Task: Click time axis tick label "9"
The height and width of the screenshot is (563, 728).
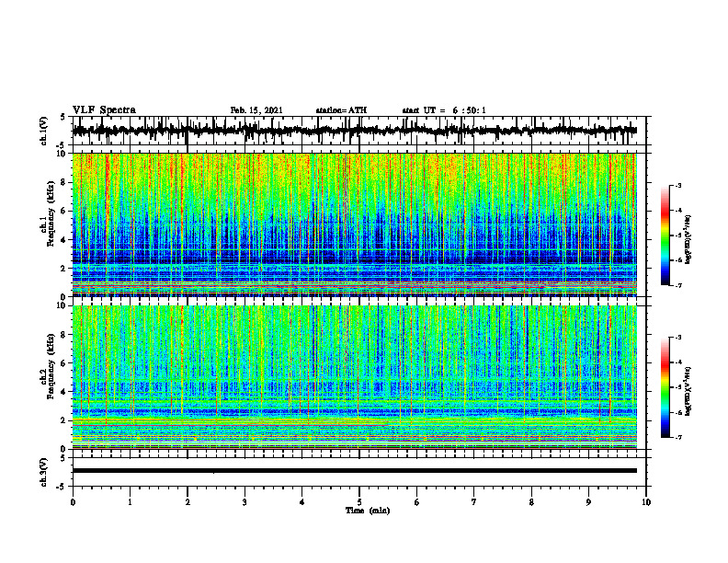Action: (588, 502)
